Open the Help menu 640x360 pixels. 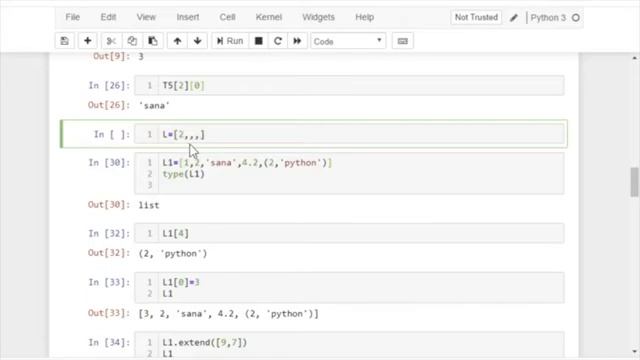click(x=364, y=17)
